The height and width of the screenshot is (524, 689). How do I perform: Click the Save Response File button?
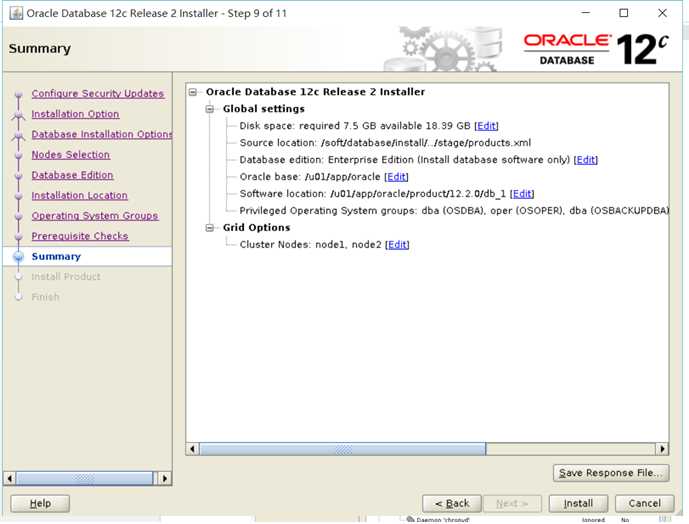[x=611, y=473]
